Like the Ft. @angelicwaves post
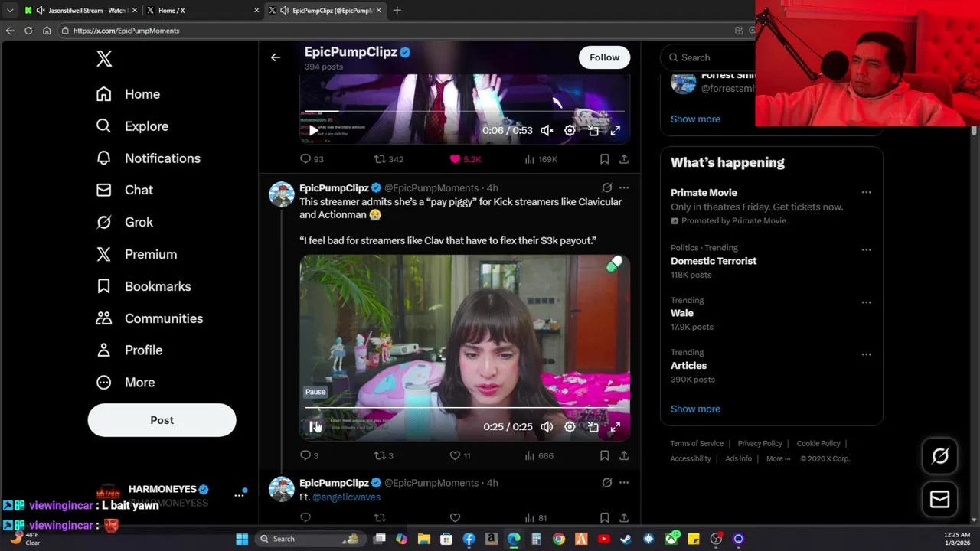The image size is (980, 551). pyautogui.click(x=455, y=518)
